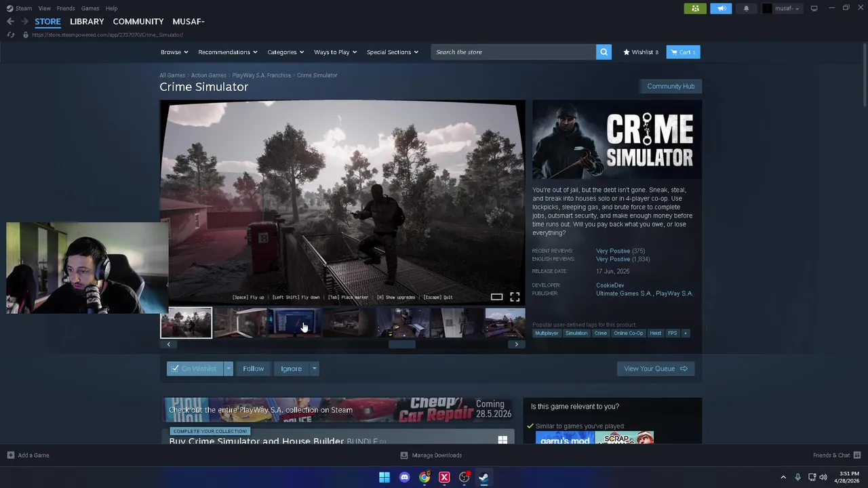Open the Special Sections dropdown
868x488 pixels.
393,52
